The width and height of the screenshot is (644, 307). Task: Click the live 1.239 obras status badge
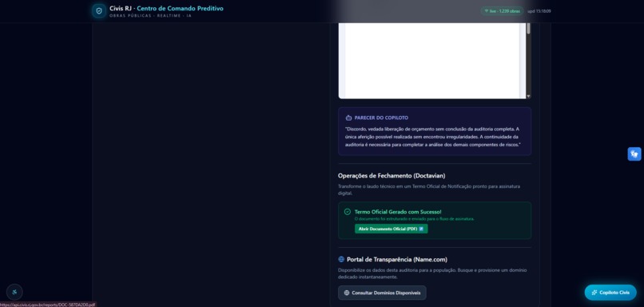point(503,11)
